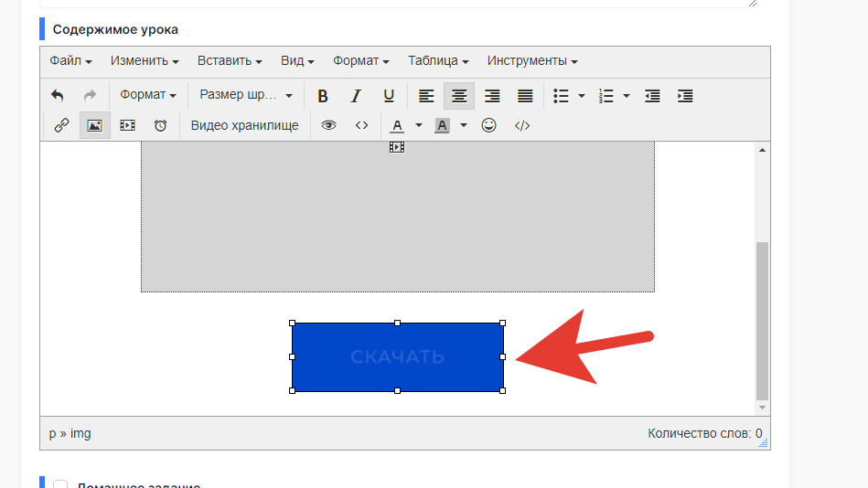868x488 pixels.
Task: Click the editor scroll down arrow
Action: point(762,408)
